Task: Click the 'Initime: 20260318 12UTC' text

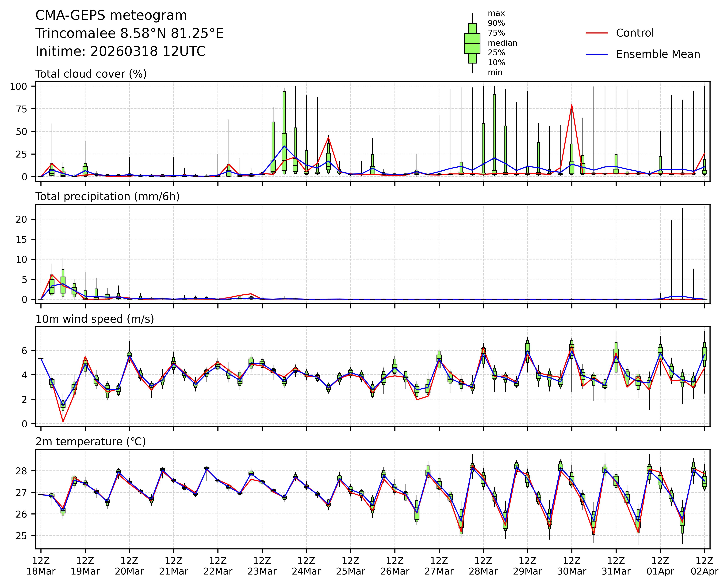Action: point(120,52)
